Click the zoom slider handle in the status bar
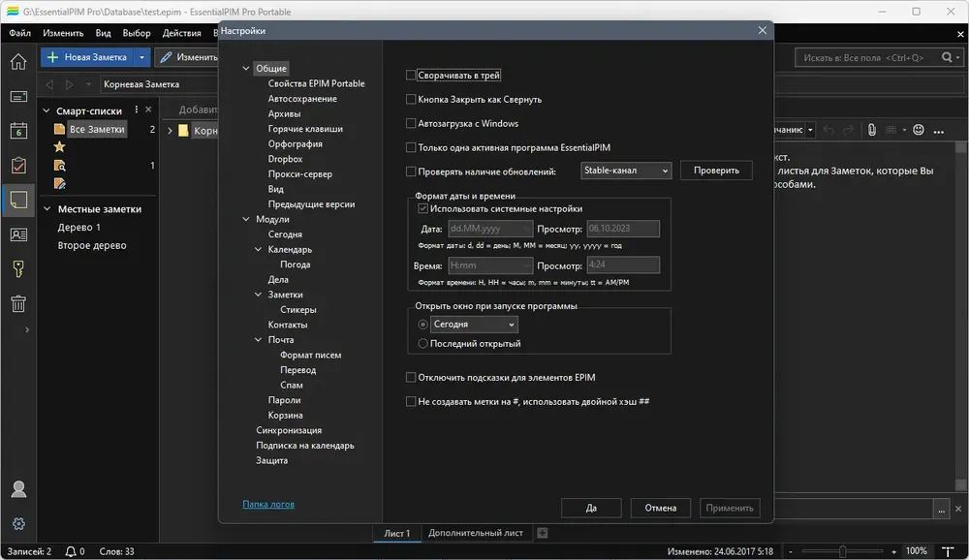The width and height of the screenshot is (969, 560). (842, 551)
